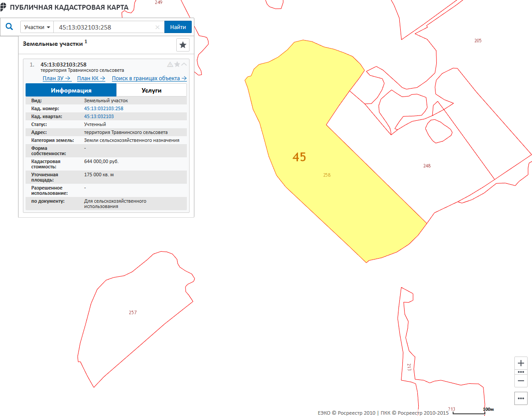Click the cadastral number search field

[x=105, y=27]
